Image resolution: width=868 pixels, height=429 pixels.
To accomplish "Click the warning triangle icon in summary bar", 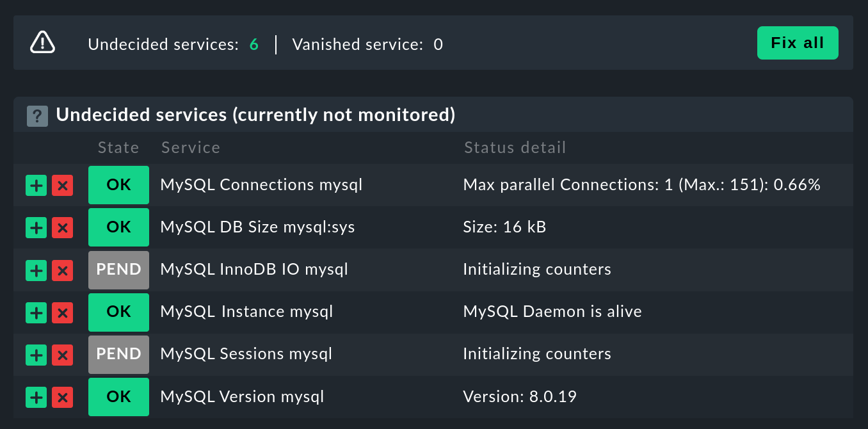I will (x=43, y=42).
